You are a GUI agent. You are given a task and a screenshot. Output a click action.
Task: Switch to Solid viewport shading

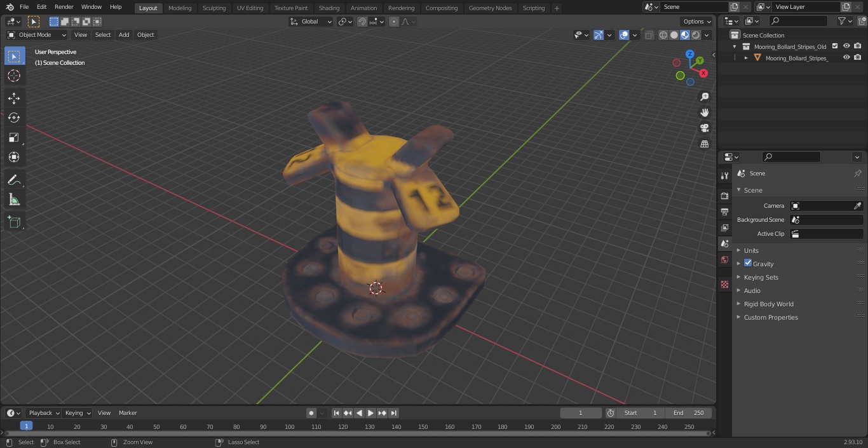(674, 35)
